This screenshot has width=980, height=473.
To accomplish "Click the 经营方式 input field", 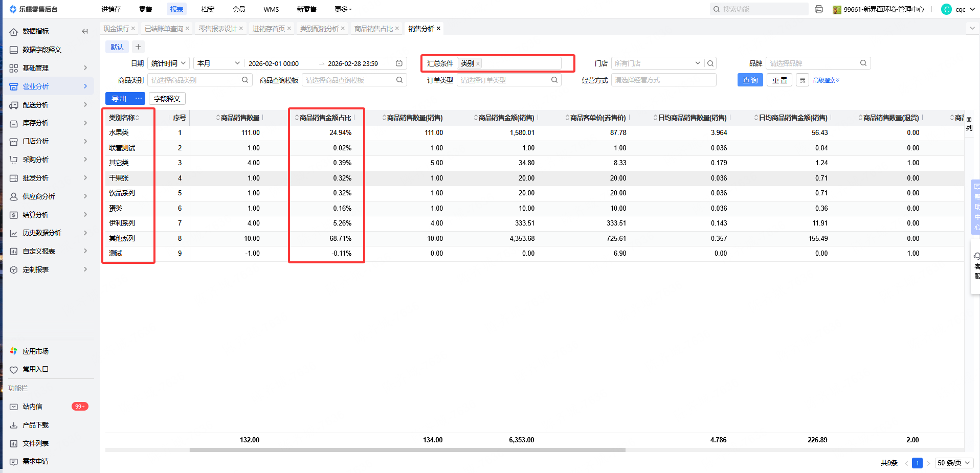I will pyautogui.click(x=663, y=80).
